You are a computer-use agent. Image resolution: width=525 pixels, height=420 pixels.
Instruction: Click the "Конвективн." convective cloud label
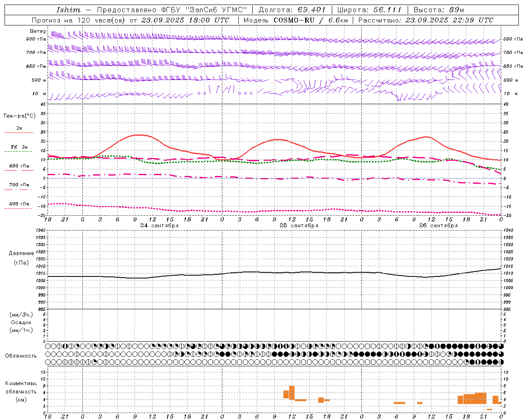pos(21,383)
